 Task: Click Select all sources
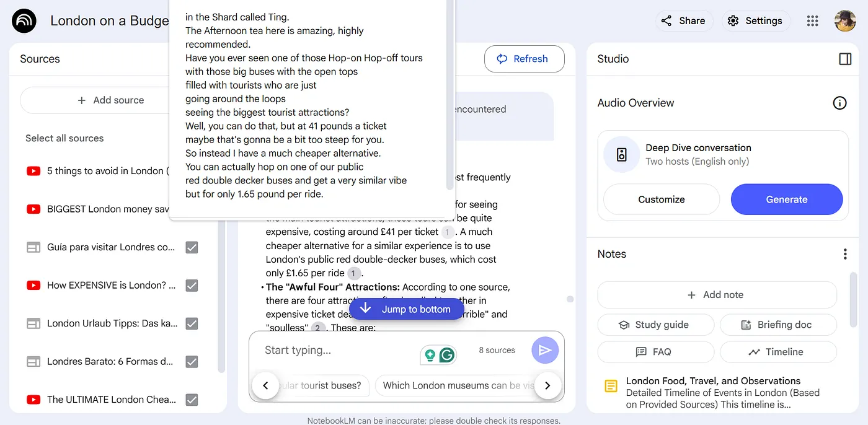[64, 138]
